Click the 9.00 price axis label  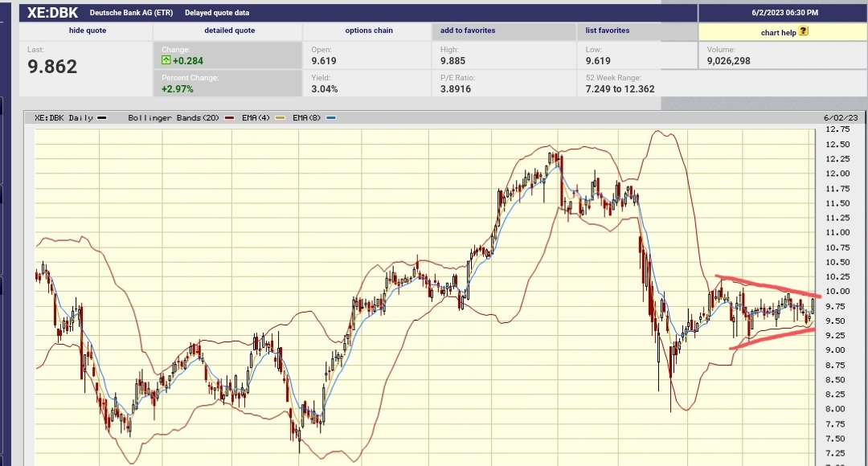(x=835, y=349)
